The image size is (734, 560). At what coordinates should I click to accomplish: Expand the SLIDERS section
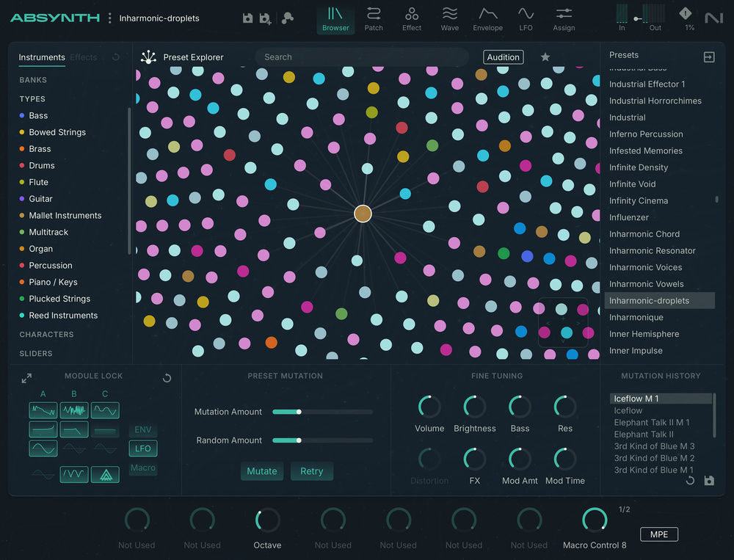tap(35, 354)
